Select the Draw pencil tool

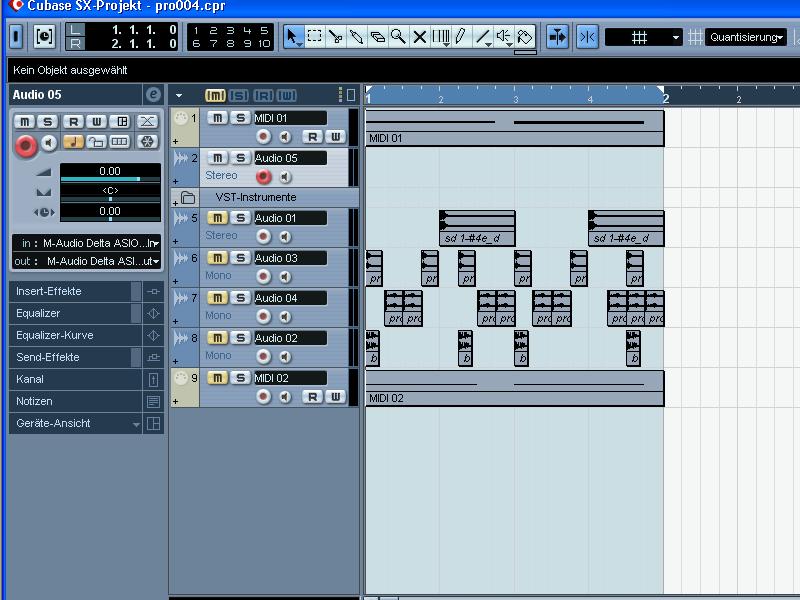461,37
